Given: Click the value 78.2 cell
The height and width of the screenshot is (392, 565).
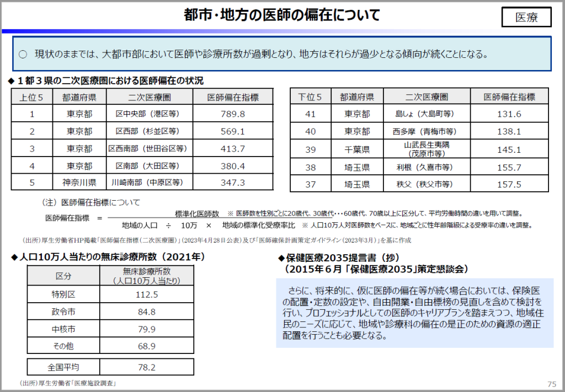Looking at the screenshot, I should [147, 367].
